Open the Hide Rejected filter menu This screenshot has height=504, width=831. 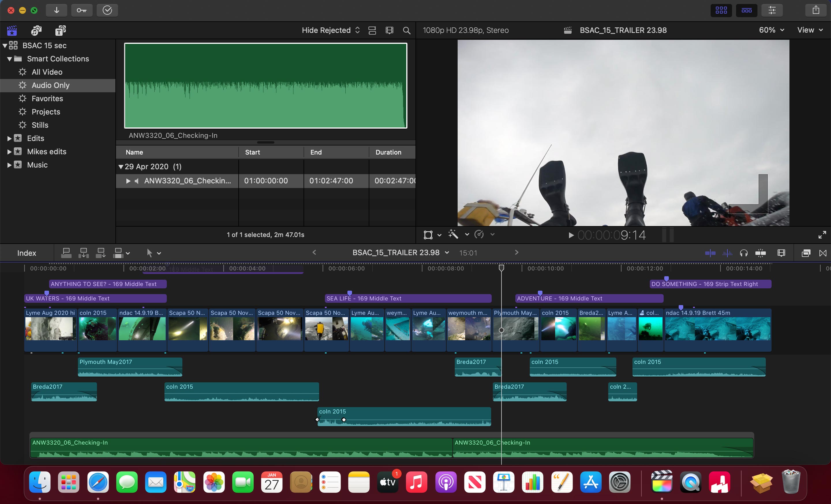coord(331,30)
